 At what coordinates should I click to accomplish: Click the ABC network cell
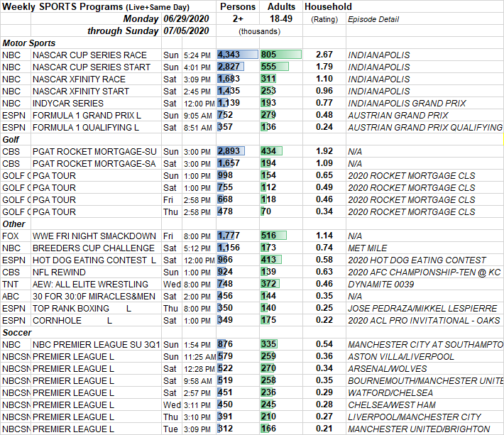[11, 297]
